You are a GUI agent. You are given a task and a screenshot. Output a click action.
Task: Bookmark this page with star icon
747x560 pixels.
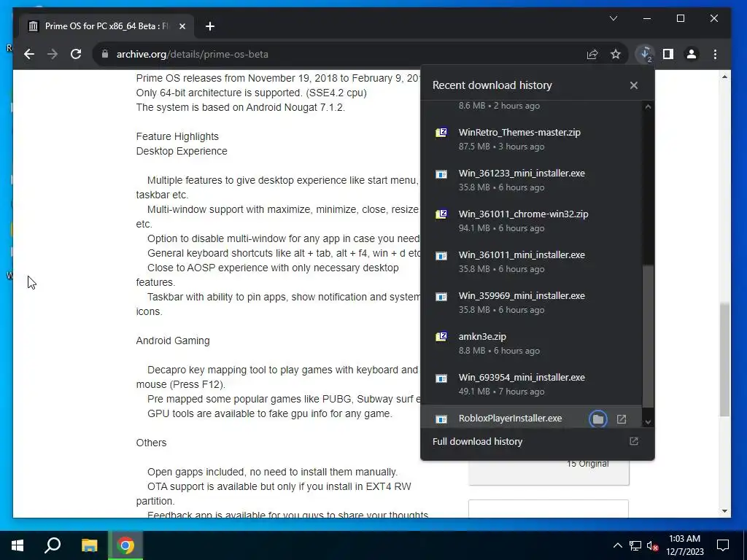tap(616, 54)
